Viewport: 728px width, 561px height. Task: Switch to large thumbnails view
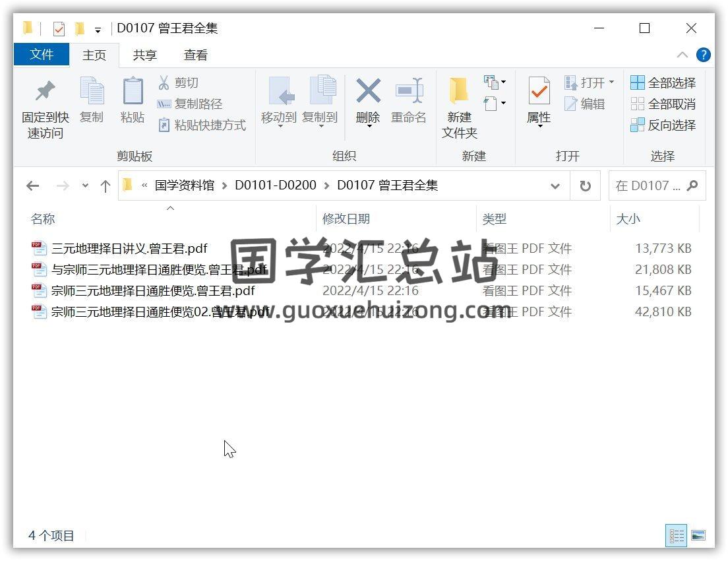click(698, 535)
